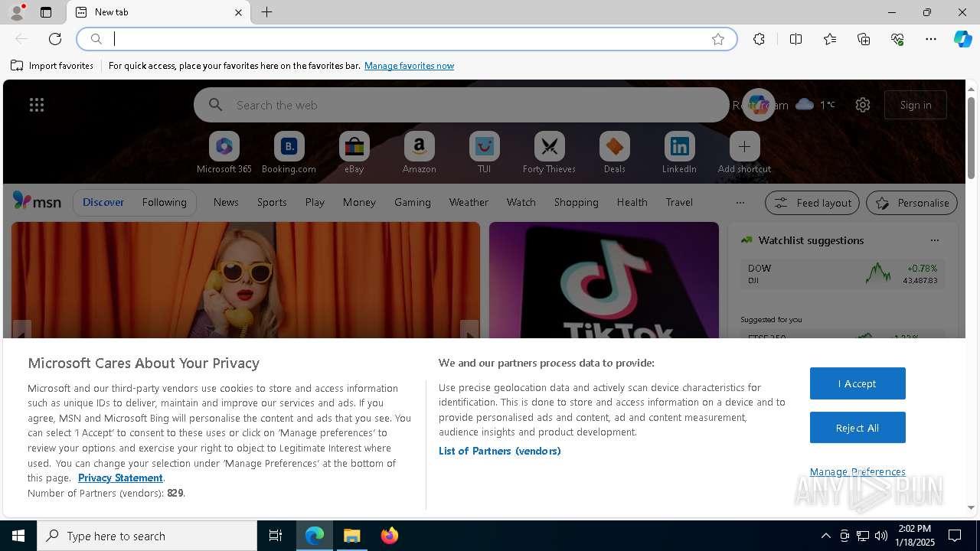Open the Microsoft 365 shortcut
This screenshot has height=551, width=980.
point(224,152)
